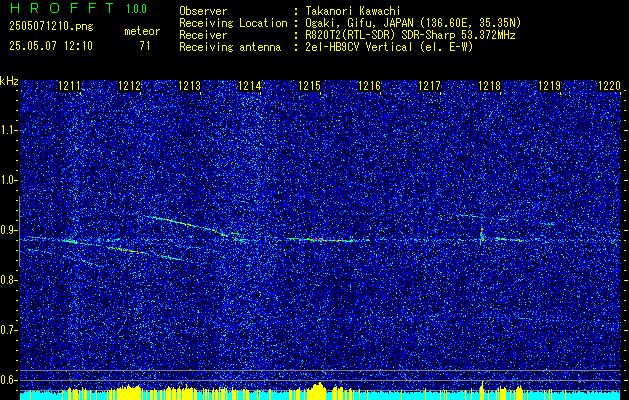Select the filename 2505071210.png
The width and height of the screenshot is (629, 400).
tap(51, 27)
